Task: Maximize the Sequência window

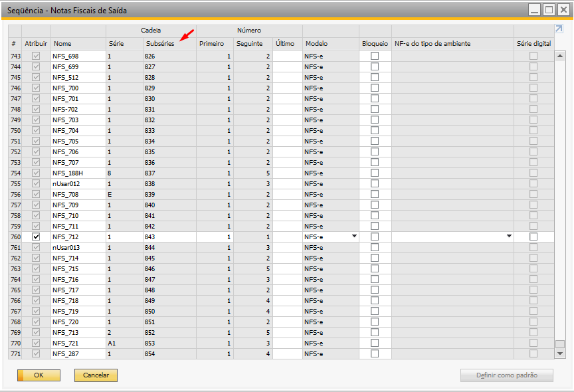Action: [x=549, y=10]
